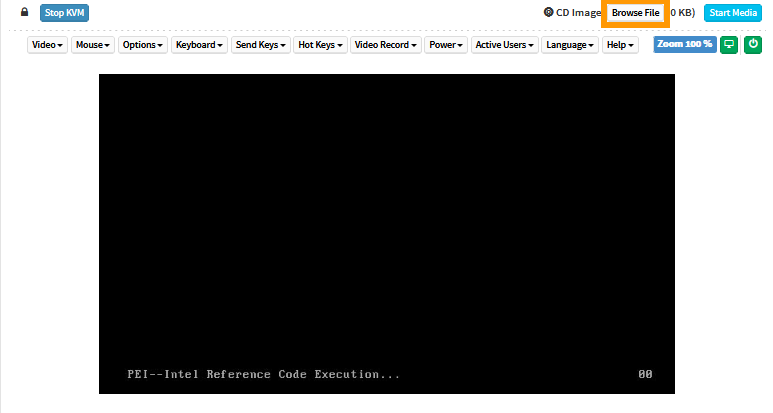
Task: Expand the Mouse dropdown
Action: (x=93, y=45)
